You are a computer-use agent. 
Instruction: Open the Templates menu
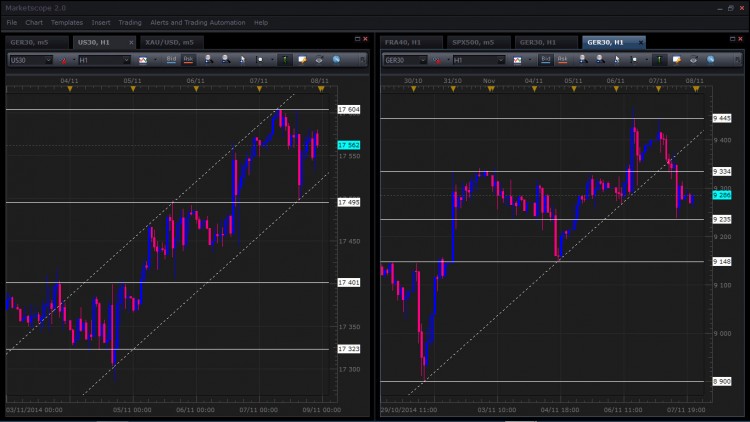[x=66, y=22]
